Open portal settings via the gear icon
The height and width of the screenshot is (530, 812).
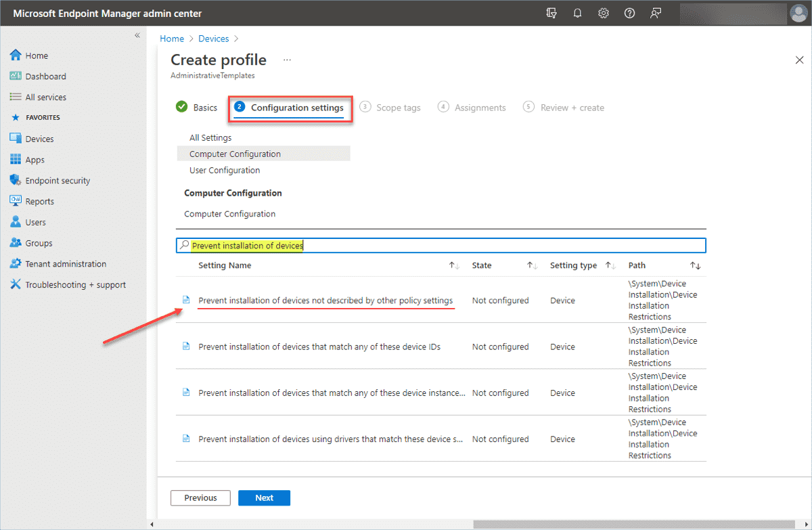coord(603,12)
